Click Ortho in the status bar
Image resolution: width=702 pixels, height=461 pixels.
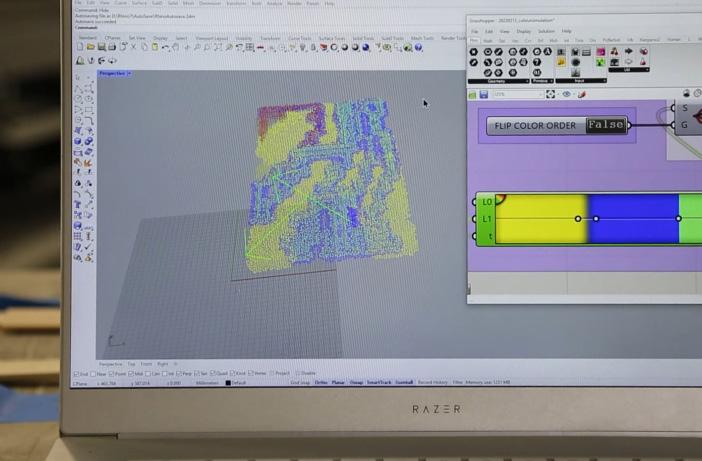coord(321,383)
